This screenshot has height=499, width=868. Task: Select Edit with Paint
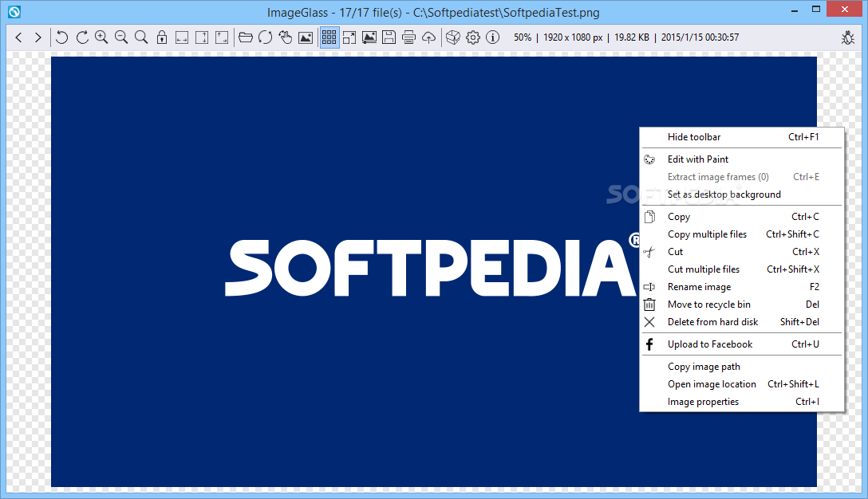(742, 159)
